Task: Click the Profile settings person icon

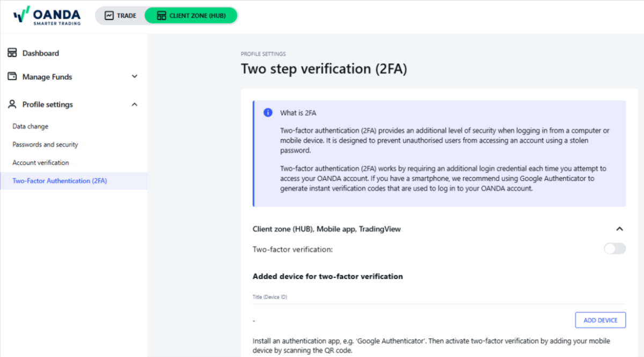Action: (12, 105)
